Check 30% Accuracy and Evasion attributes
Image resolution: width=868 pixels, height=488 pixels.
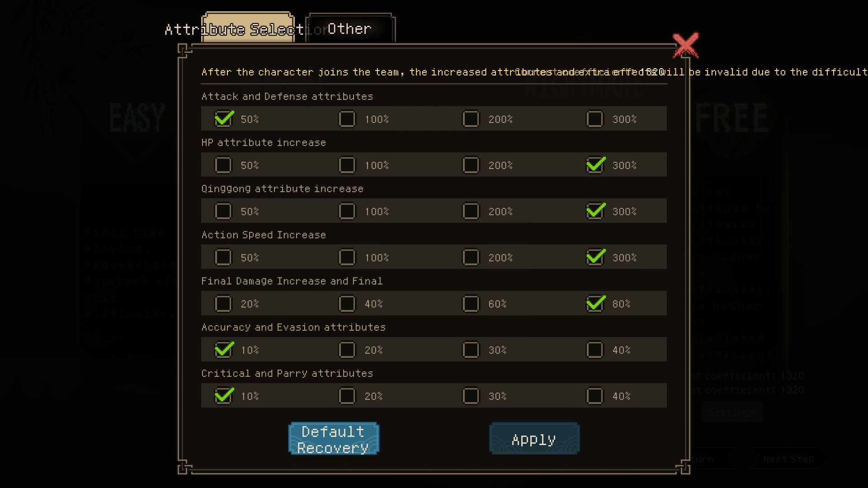click(471, 350)
